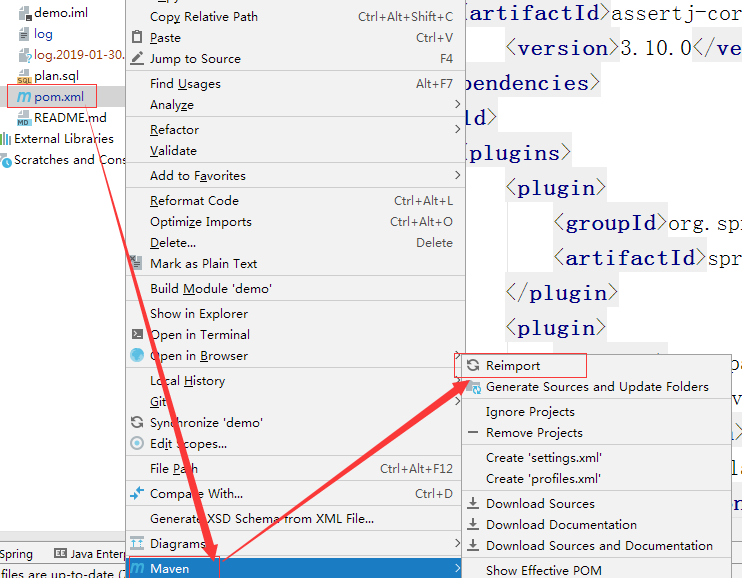Screen dimensions: 742x578
Task: Select Reformat Code
Action: [x=295, y=201]
